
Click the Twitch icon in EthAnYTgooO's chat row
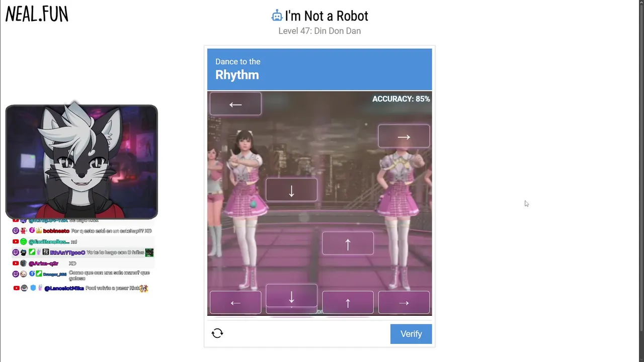[x=16, y=252]
